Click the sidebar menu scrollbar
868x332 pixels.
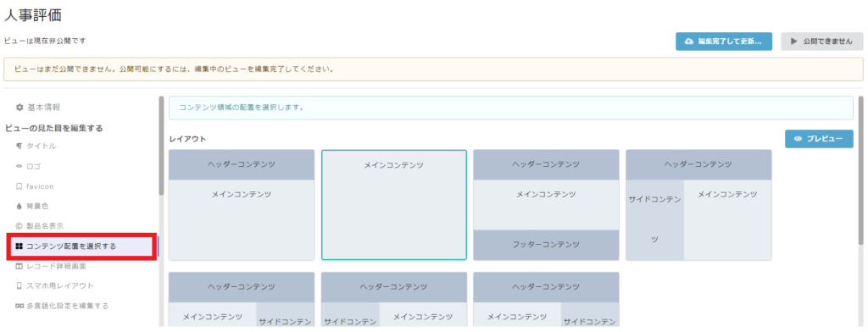[161, 146]
